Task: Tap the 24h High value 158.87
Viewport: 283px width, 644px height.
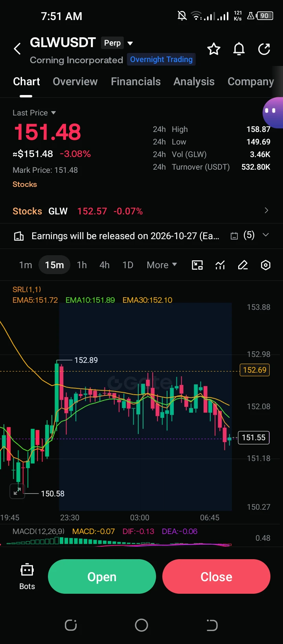Action: 258,129
